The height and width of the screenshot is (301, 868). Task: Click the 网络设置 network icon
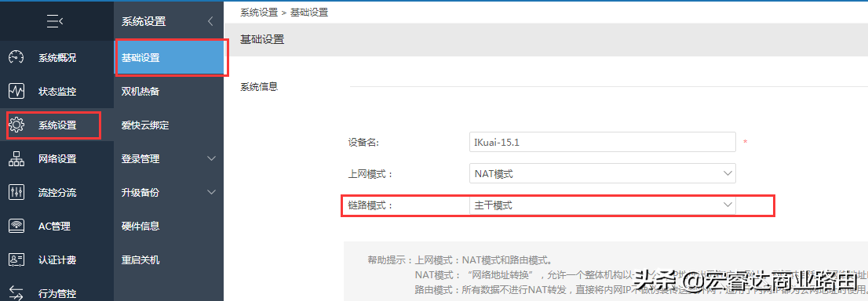point(16,159)
